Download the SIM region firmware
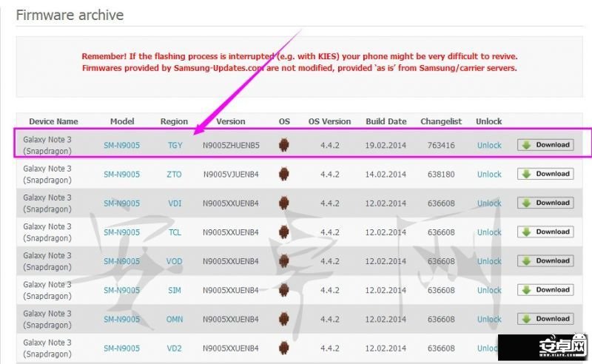Image resolution: width=592 pixels, height=364 pixels. click(545, 290)
